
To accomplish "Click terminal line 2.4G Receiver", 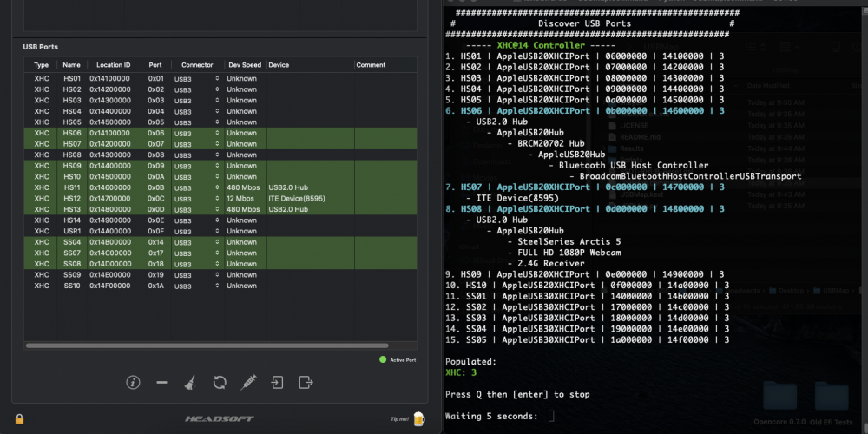I will pos(551,264).
